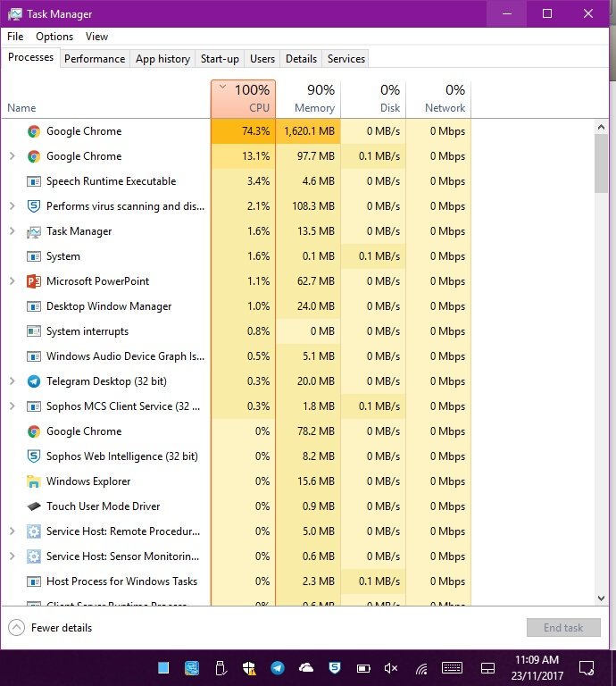Switch to the Details tab
The width and height of the screenshot is (616, 686).
(301, 59)
